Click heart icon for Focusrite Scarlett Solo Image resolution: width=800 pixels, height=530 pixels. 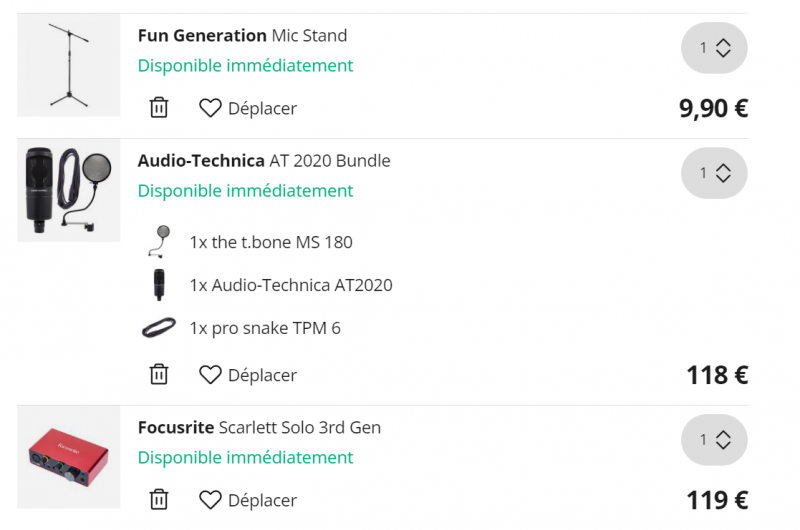(210, 500)
